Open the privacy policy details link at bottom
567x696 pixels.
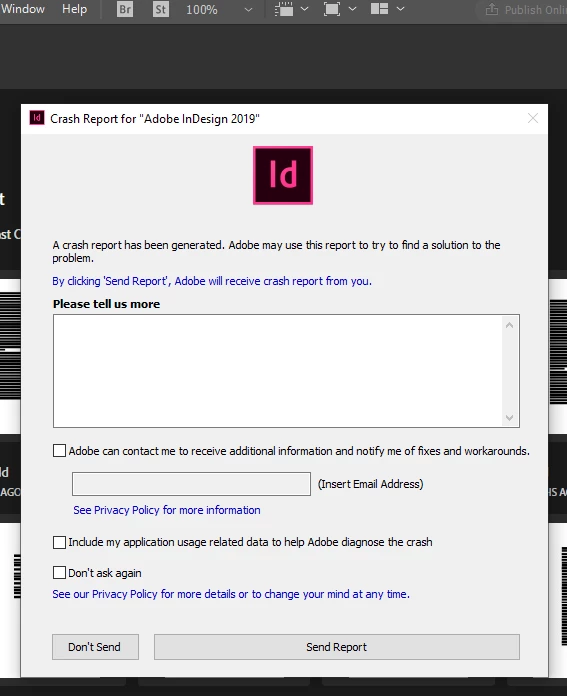[x=231, y=594]
